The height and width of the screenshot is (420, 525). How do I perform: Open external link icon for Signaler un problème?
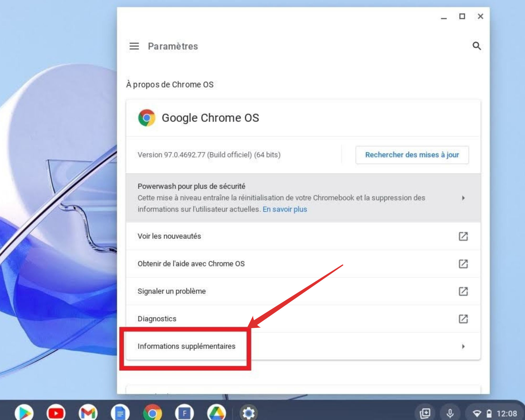(463, 291)
